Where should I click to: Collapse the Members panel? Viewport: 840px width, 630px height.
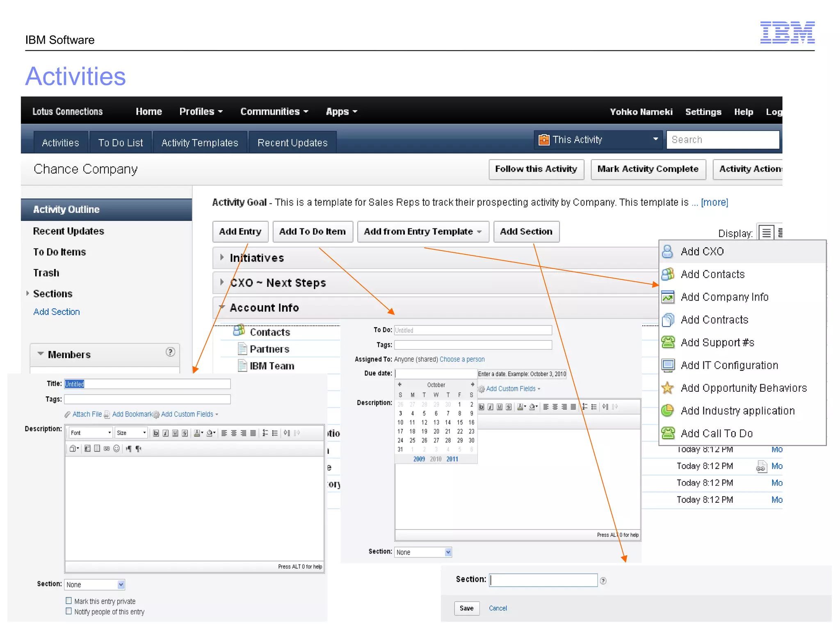(41, 354)
